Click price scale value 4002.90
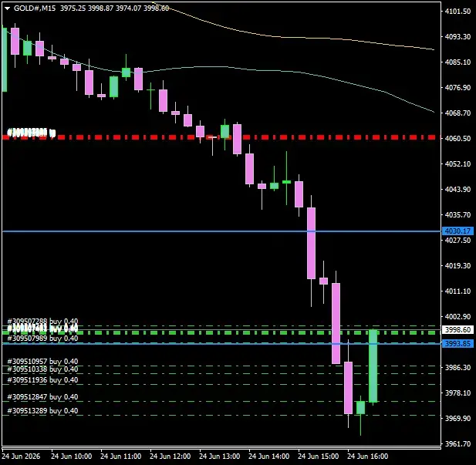Image resolution: width=476 pixels, height=465 pixels. pos(457,317)
